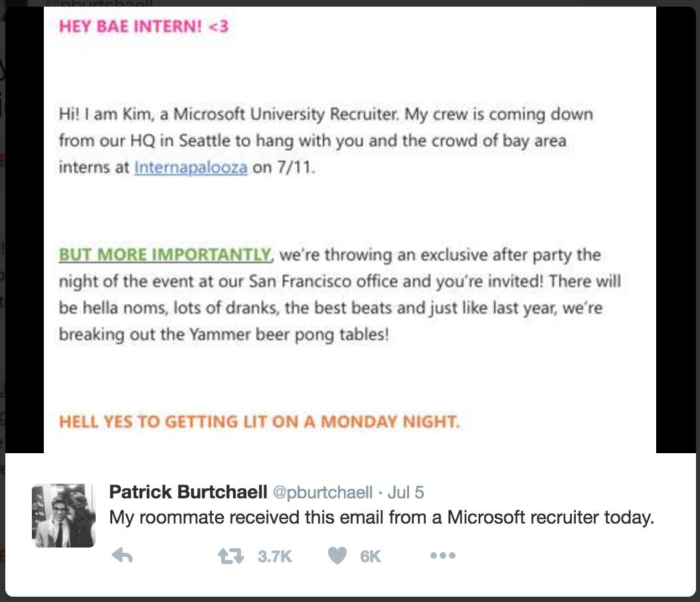
Task: Click the paragraph about the exclusive after party
Action: (339, 294)
